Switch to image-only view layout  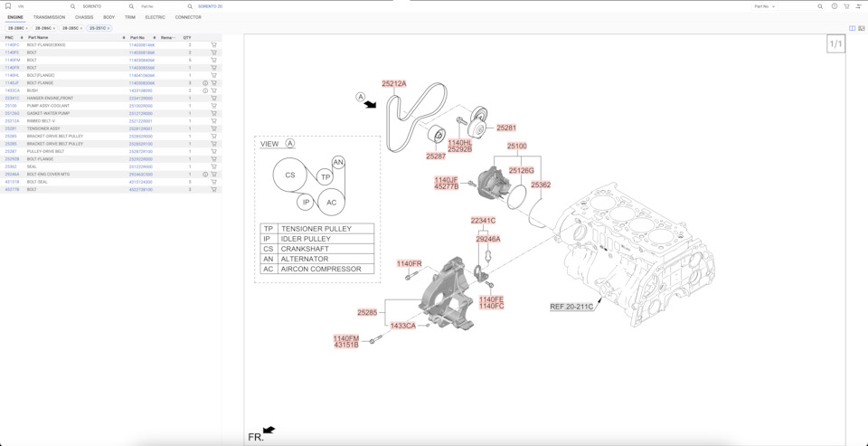(x=862, y=28)
